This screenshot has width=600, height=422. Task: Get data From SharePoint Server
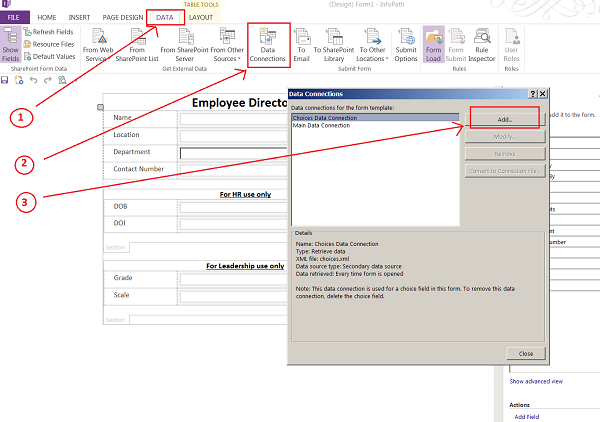click(x=184, y=44)
